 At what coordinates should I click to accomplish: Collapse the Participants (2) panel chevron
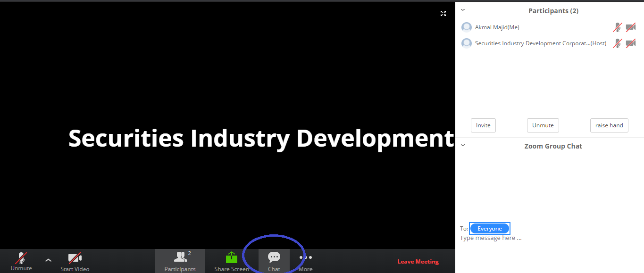click(x=463, y=10)
